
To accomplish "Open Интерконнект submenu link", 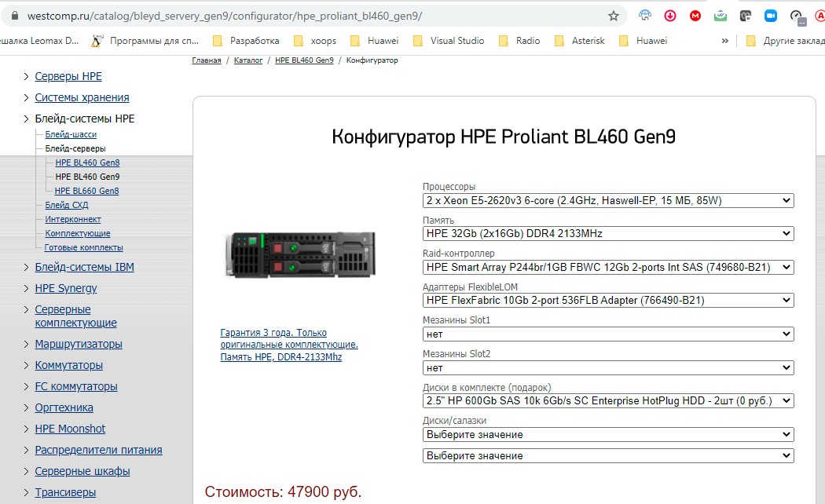I will point(72,220).
